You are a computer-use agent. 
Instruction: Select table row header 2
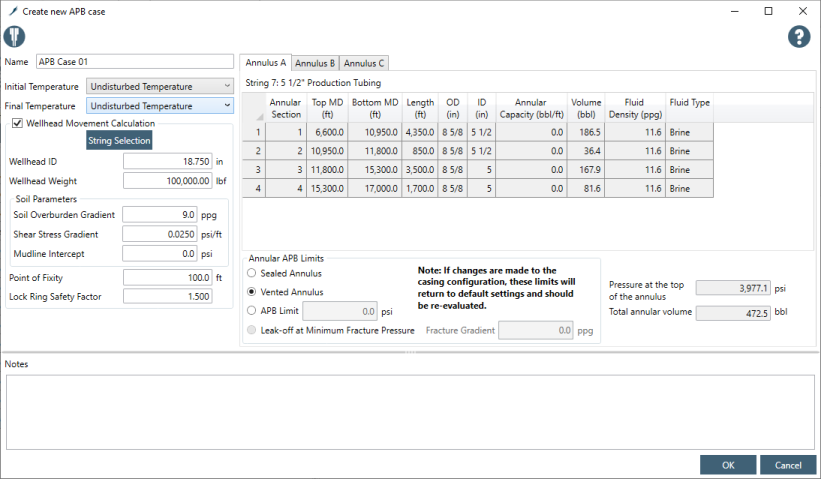pyautogui.click(x=254, y=151)
